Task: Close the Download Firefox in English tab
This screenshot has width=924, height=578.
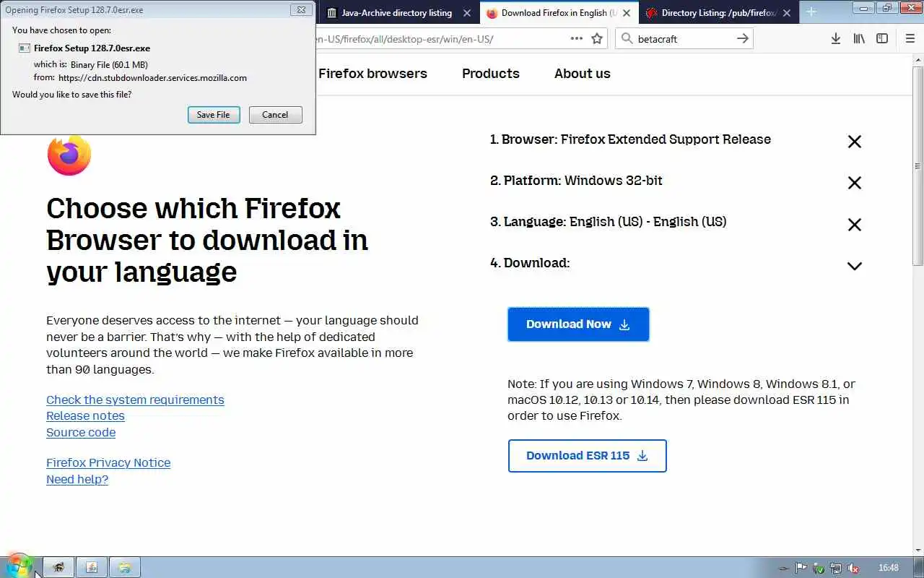Action: pyautogui.click(x=627, y=13)
